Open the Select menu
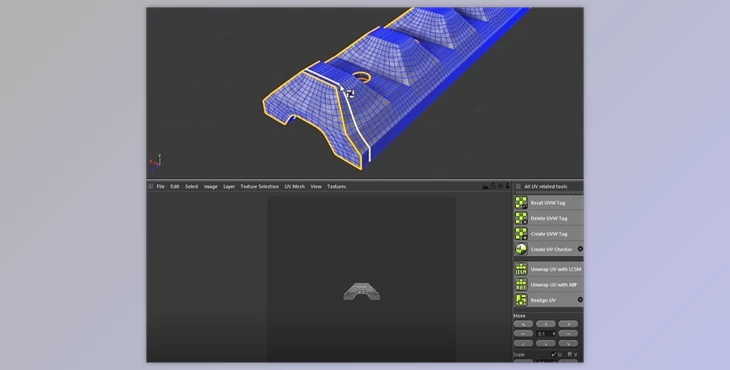 coord(191,186)
